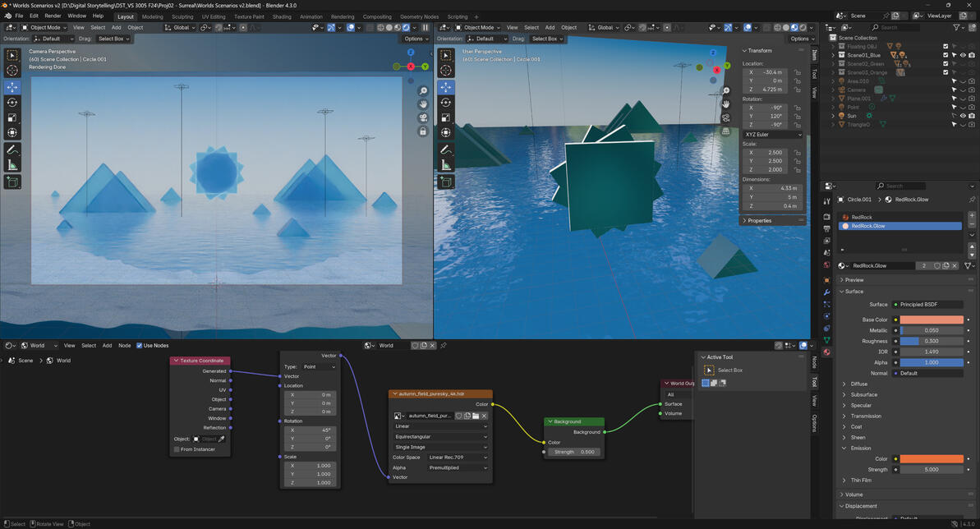
Task: Click the magnifying glass zoom icon in viewport gizmos
Action: click(423, 90)
